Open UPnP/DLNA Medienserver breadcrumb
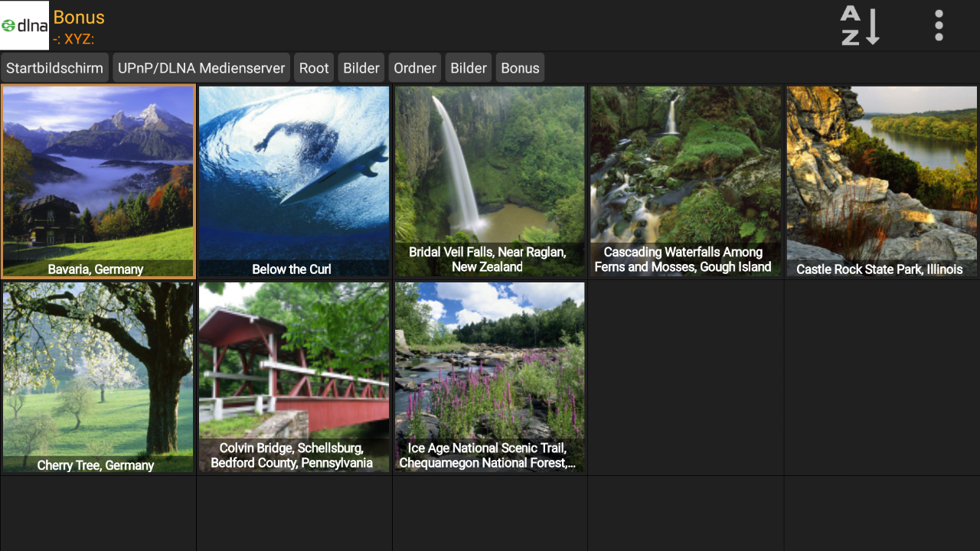 click(x=201, y=68)
